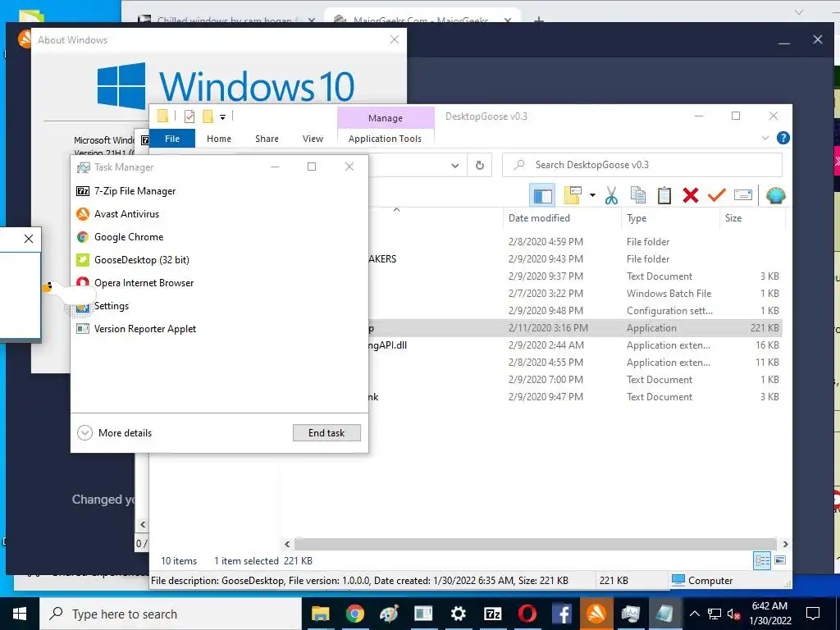Viewport: 840px width, 630px height.
Task: Click the quick access Properties checkmark icon
Action: pos(189,116)
